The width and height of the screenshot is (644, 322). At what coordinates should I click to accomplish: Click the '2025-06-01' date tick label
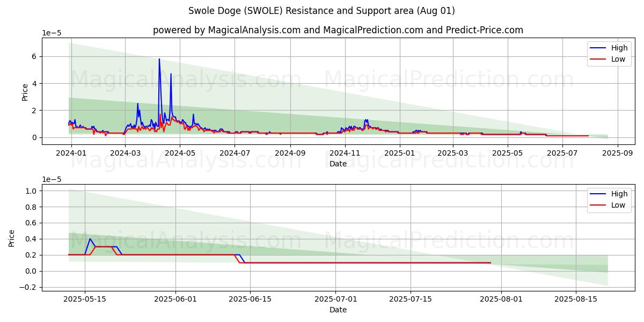tap(176, 299)
